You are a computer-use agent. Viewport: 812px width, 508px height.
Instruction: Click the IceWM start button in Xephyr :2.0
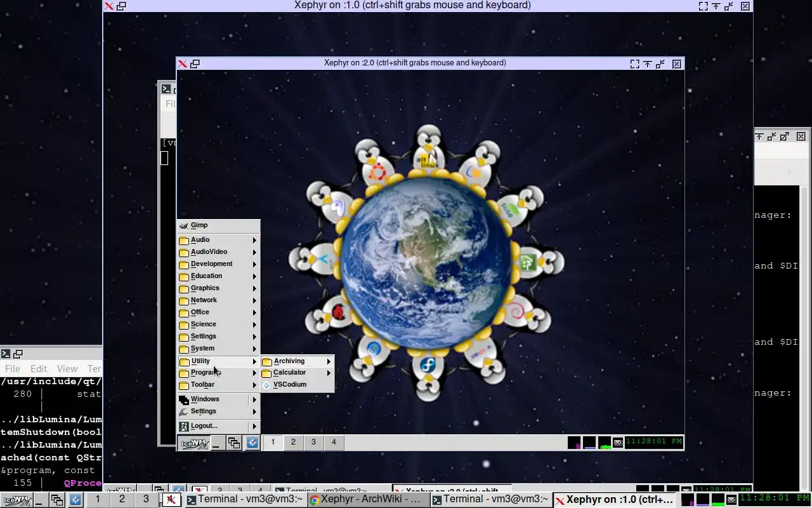click(x=194, y=443)
